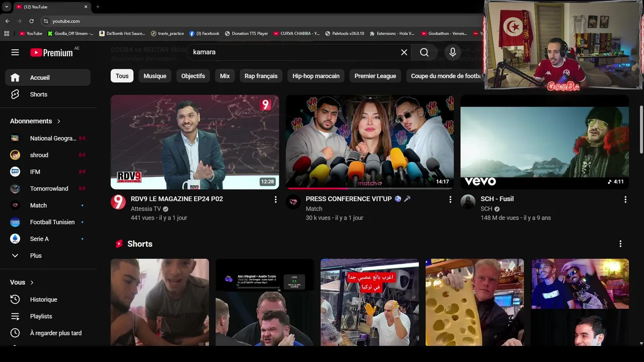Viewport: 644px width, 362px height.
Task: Click the SCH - Fusil title
Action: point(497,199)
